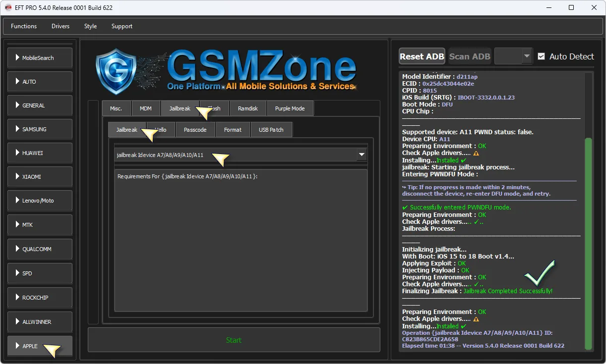Click the HUAWEI arrow icon in sidebar

coord(17,153)
